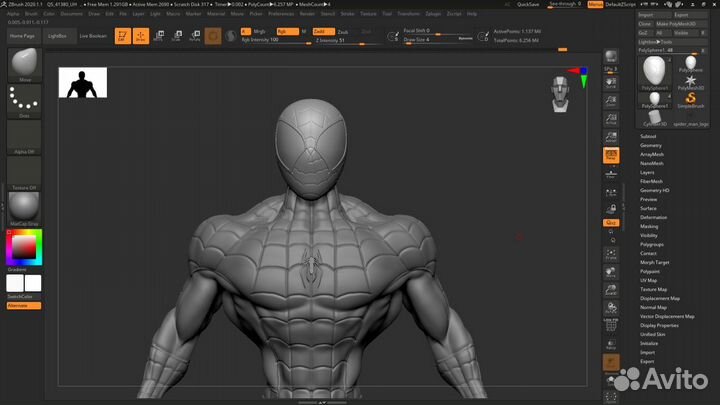Select the PolyMesh3D star tool
This screenshot has width=720, height=405.
click(690, 82)
